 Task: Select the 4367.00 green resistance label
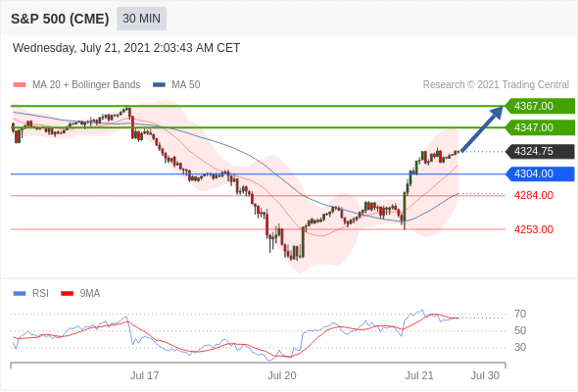click(x=540, y=106)
